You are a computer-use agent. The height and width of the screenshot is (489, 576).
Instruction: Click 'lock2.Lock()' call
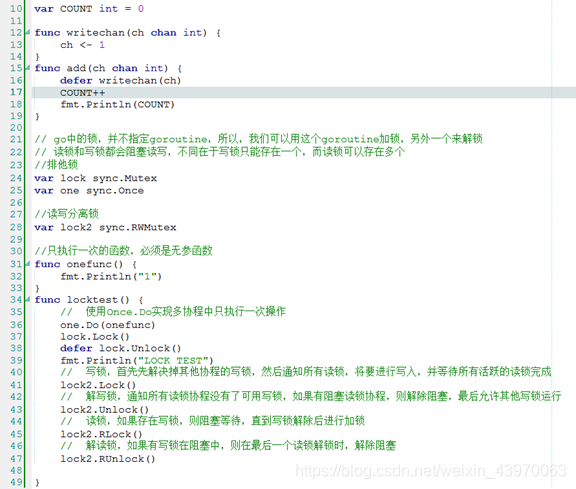click(x=98, y=385)
